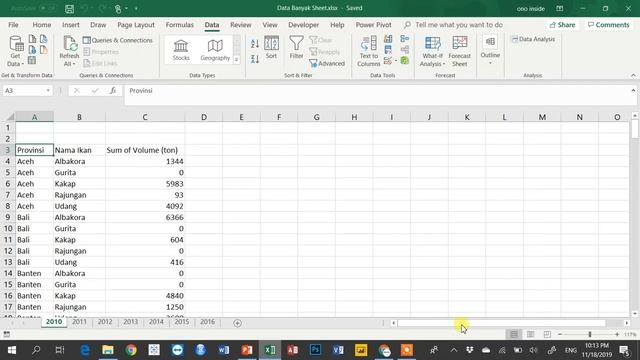Click the Save icon in title bar
Screen dimensions: 640x360
click(69, 9)
